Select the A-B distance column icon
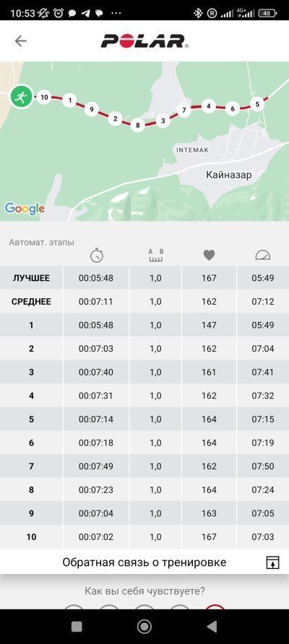The height and width of the screenshot is (644, 289). (156, 256)
